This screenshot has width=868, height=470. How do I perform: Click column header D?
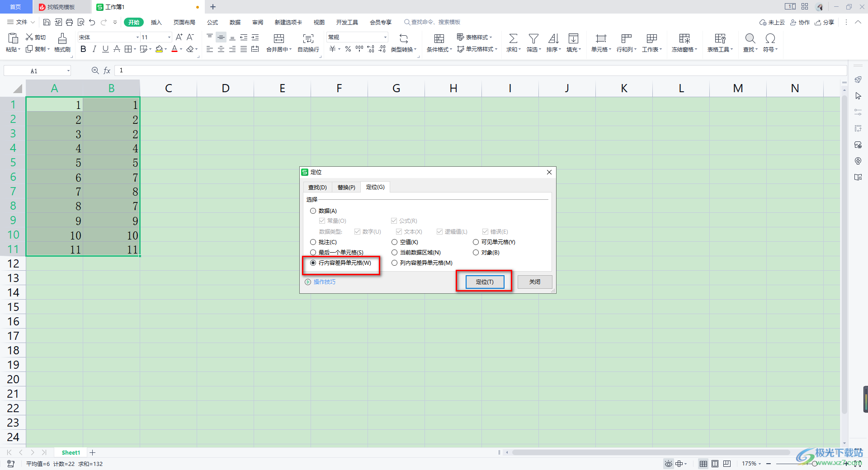click(x=226, y=88)
